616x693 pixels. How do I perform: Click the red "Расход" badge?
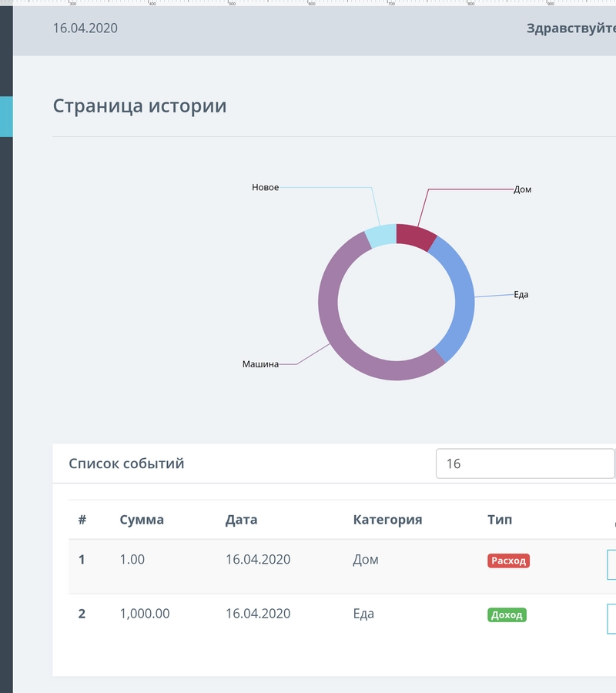click(x=508, y=561)
